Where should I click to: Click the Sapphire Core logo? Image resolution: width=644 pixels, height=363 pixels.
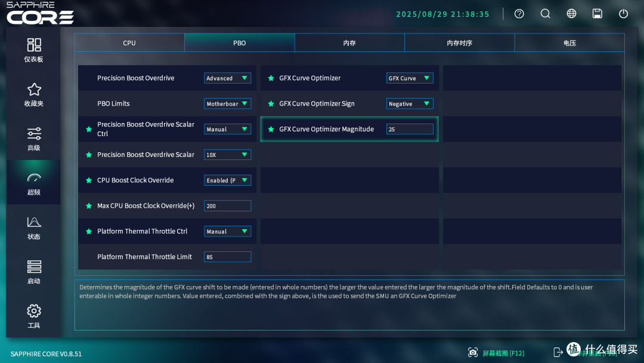(x=40, y=13)
